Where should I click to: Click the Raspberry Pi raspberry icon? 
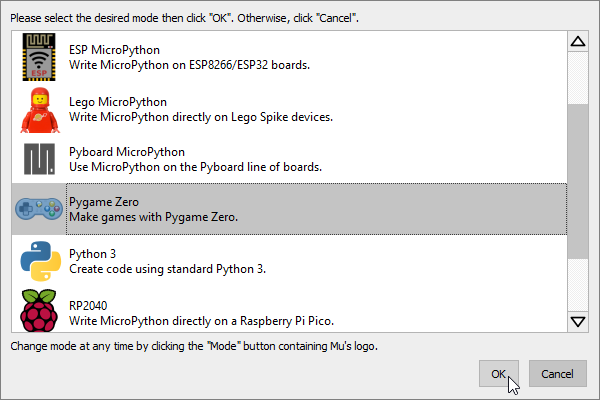pos(39,310)
